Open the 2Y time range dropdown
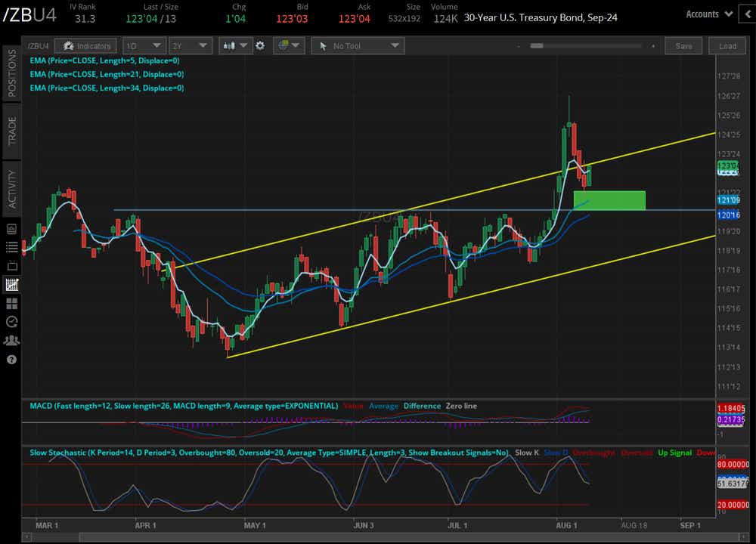 [191, 46]
